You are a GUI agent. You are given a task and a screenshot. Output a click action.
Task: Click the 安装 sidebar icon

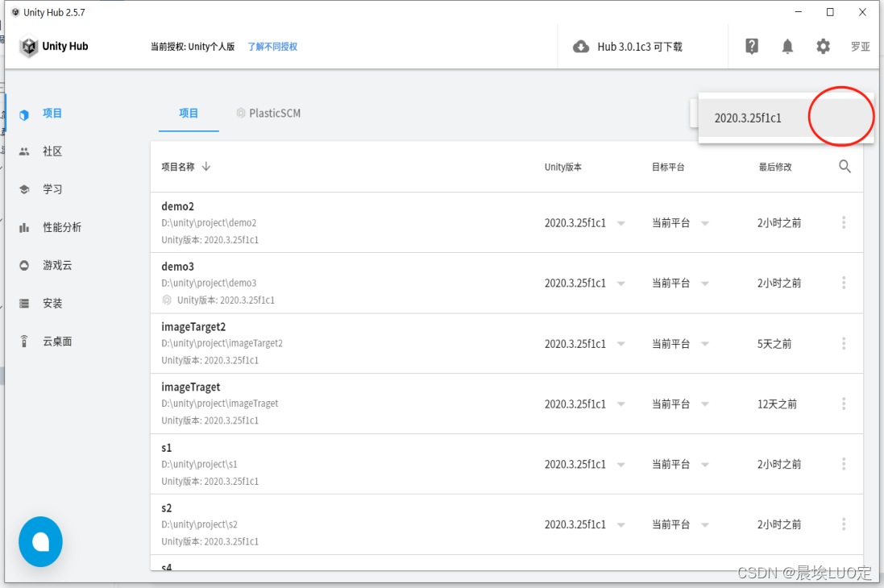click(23, 304)
